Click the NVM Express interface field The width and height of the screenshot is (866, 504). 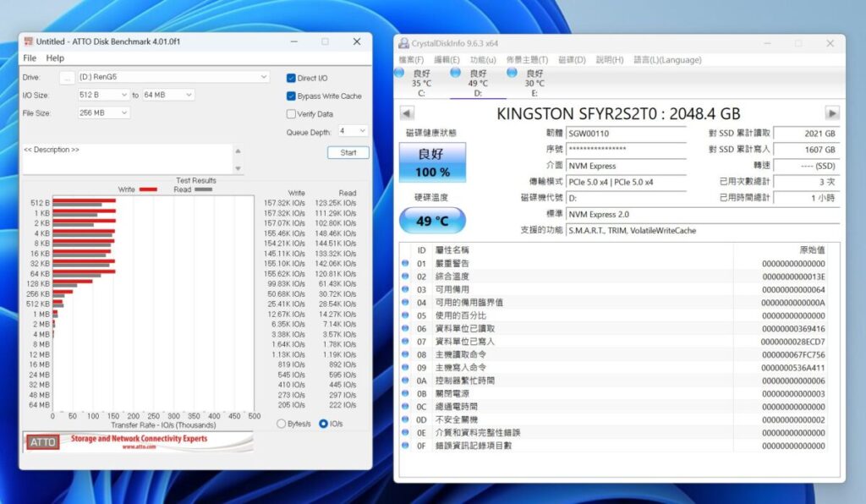pyautogui.click(x=627, y=166)
